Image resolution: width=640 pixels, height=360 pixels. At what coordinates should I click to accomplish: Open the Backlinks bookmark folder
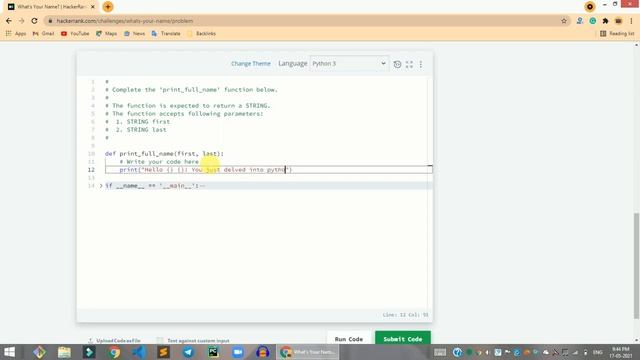[x=201, y=33]
